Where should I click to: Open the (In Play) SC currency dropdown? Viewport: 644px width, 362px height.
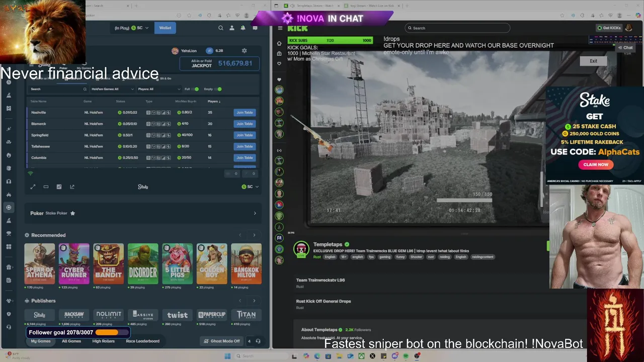(132, 28)
